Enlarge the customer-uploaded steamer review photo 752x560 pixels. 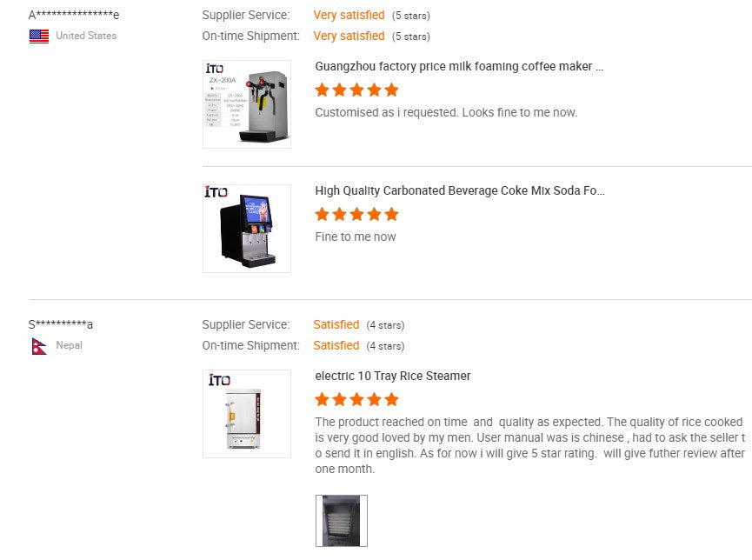341,521
